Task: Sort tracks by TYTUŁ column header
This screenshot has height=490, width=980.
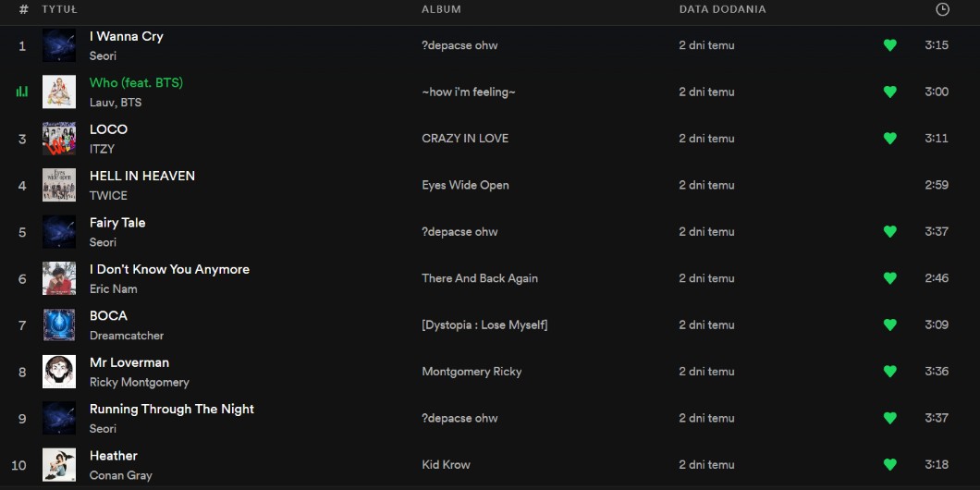Action: [60, 9]
